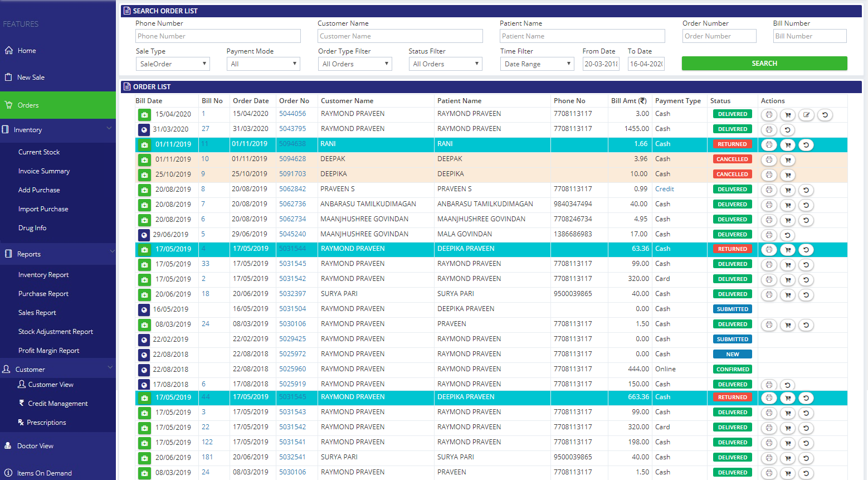Click cart icon for ANBARASU TAMILKUDIMAGAN order
The image size is (868, 480).
coord(787,205)
